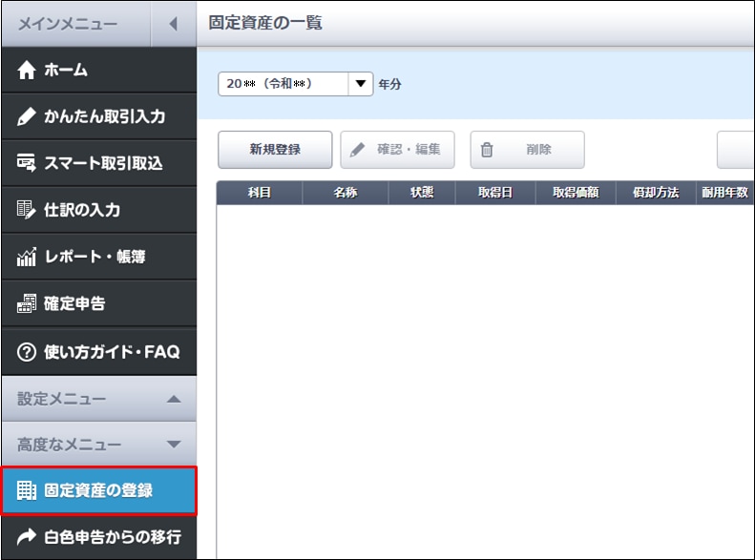Click the 固定資産の登録 building grid icon
755x560 pixels.
point(26,490)
